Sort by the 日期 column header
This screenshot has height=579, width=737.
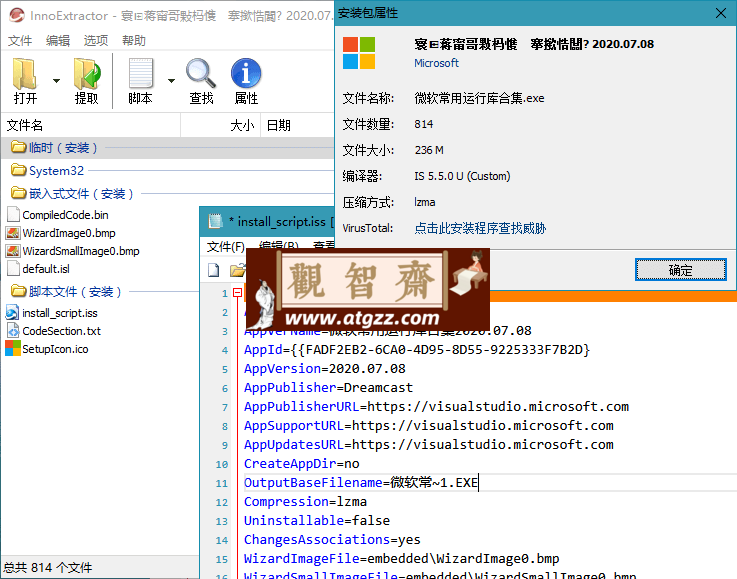[x=297, y=125]
